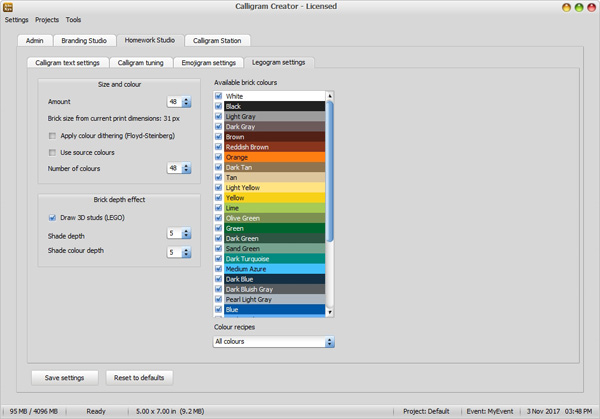Viewport: 600px width, 419px height.
Task: Open the Tools menu
Action: [73, 20]
